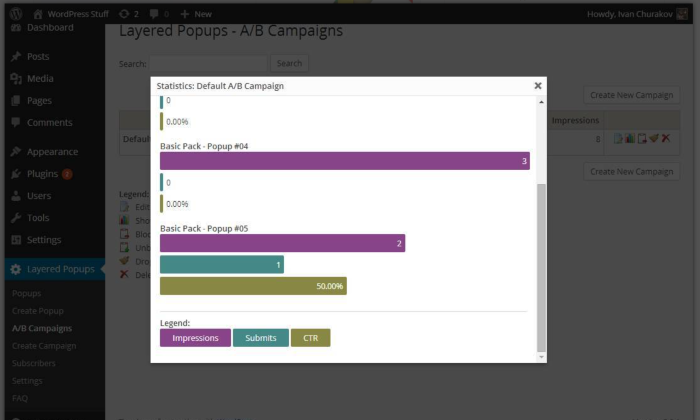Click the WordPress logo icon

pyautogui.click(x=16, y=14)
